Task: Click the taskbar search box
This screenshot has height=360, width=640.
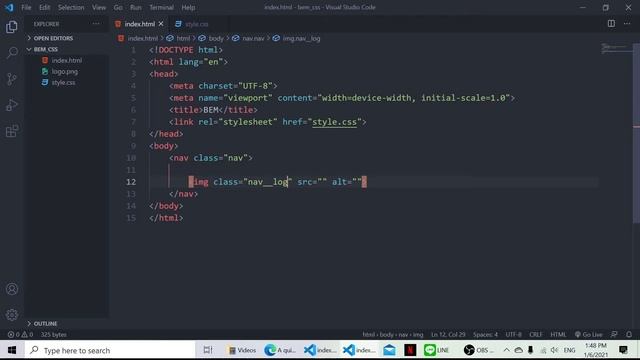Action: [x=109, y=350]
